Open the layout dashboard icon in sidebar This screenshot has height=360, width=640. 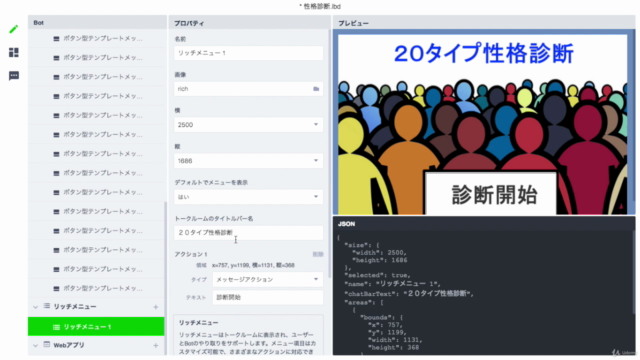13,52
